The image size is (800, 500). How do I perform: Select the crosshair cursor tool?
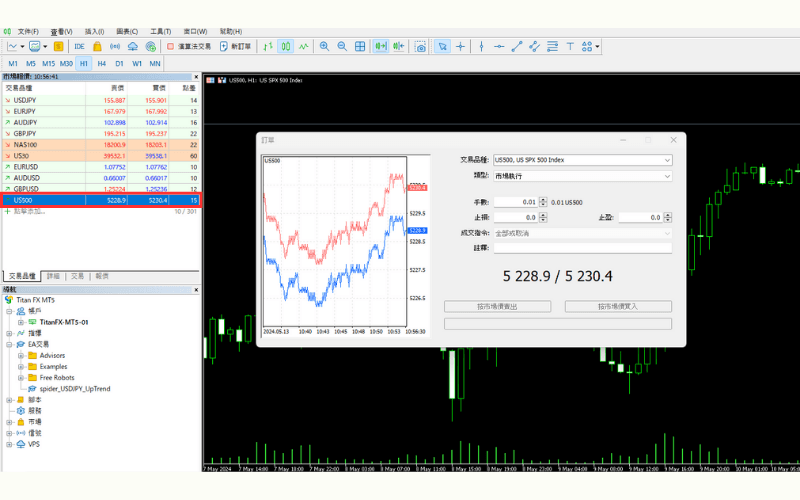click(461, 46)
